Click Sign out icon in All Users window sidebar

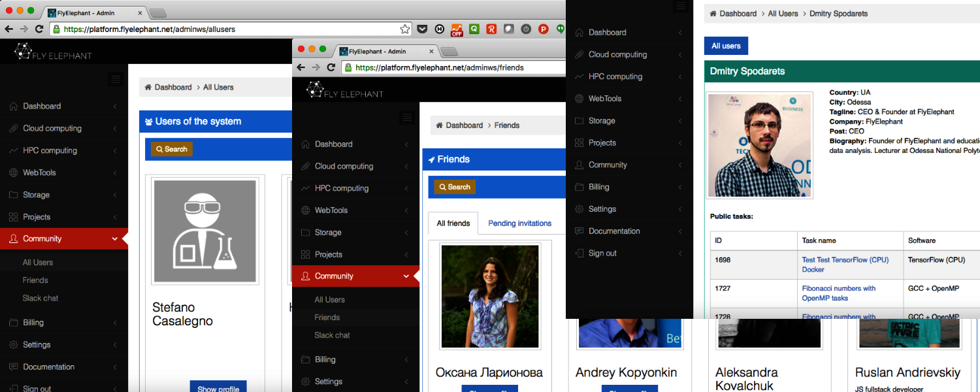pos(13,388)
